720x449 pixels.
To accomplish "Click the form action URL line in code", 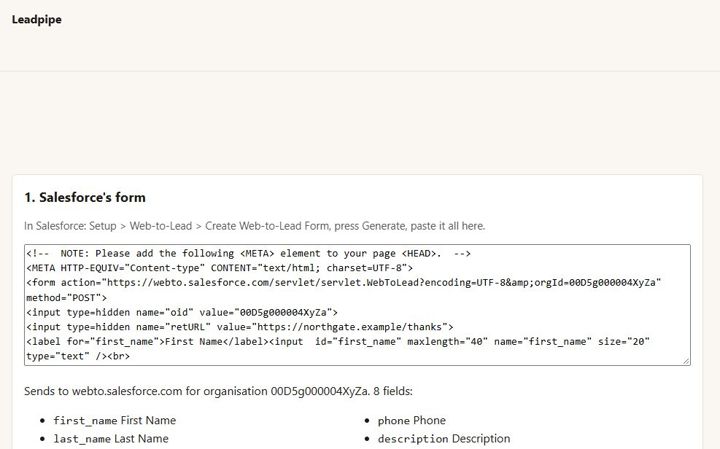I will click(x=343, y=282).
